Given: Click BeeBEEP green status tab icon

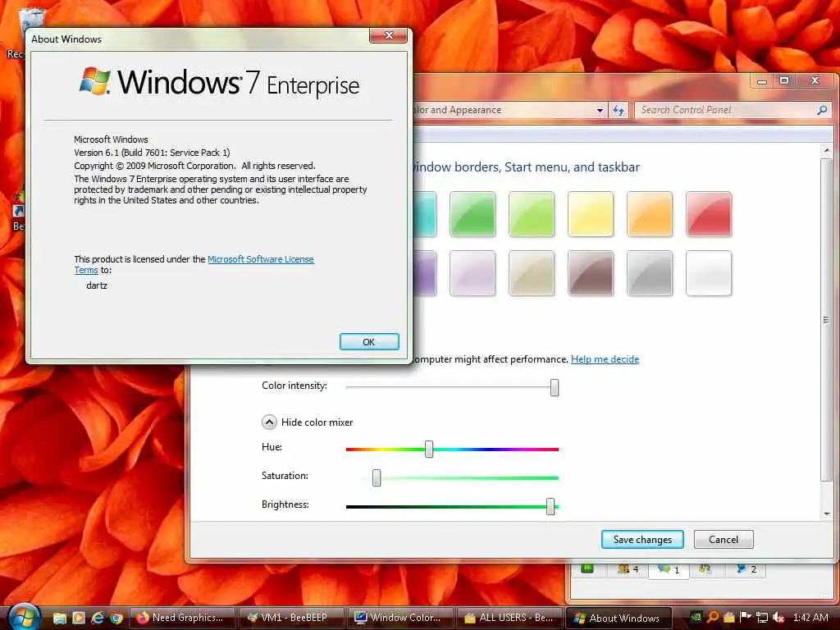Looking at the screenshot, I should 587,568.
